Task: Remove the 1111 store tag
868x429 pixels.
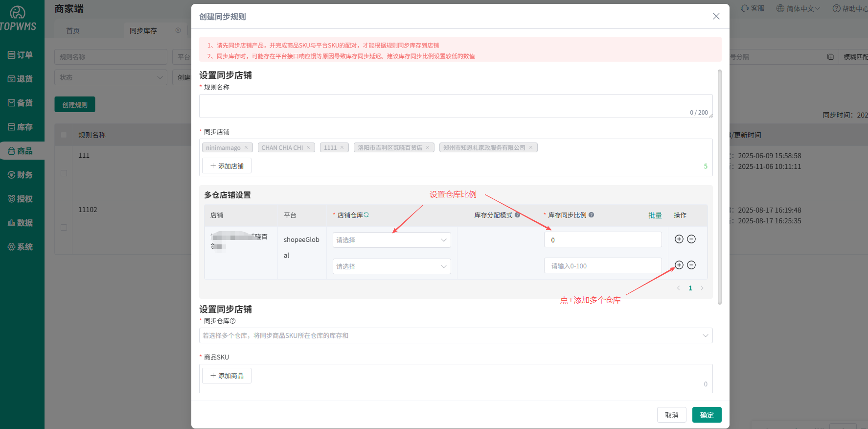Action: [342, 147]
